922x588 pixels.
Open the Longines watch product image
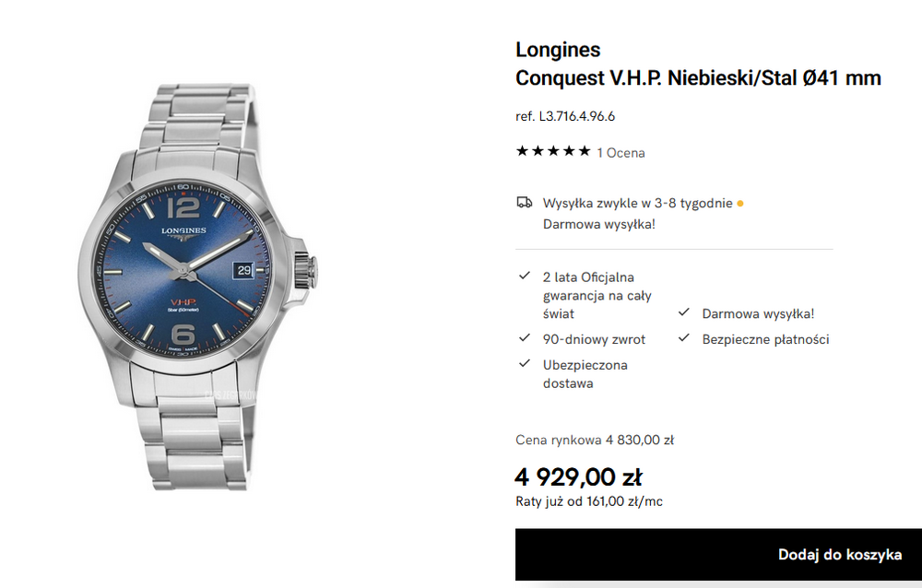pyautogui.click(x=198, y=287)
